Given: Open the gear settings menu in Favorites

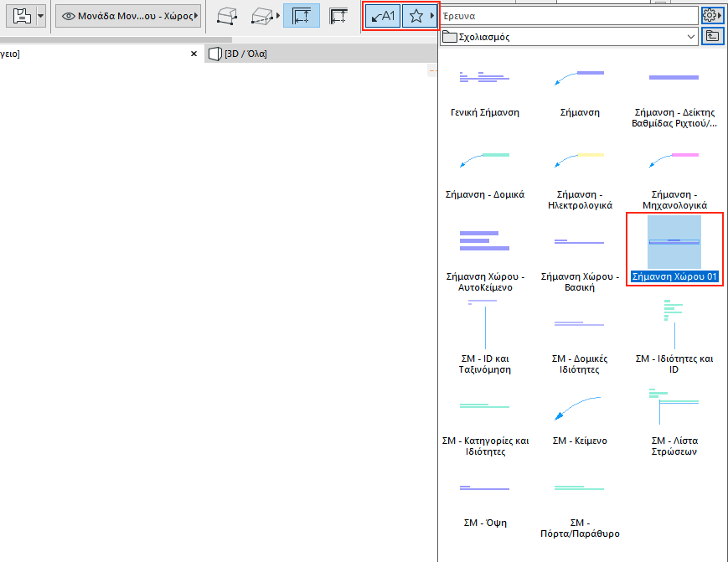Looking at the screenshot, I should point(712,16).
